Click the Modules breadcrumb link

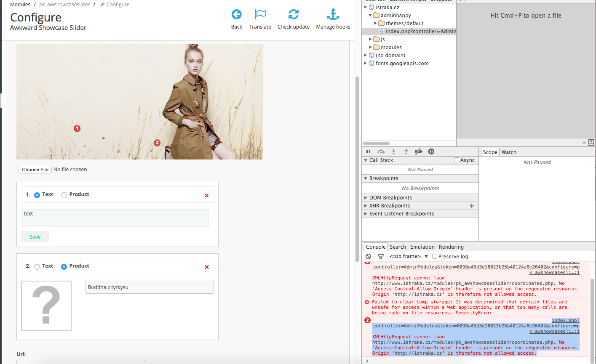[x=20, y=4]
